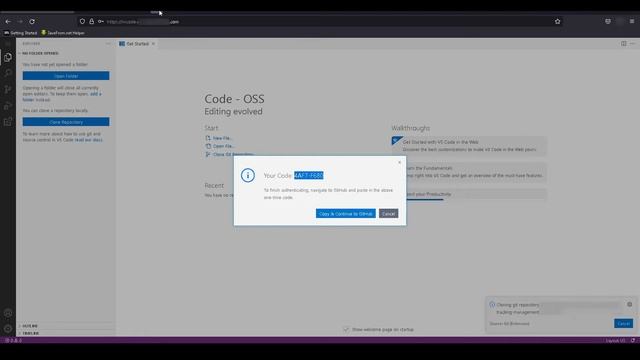The height and width of the screenshot is (360, 640).
Task: Click the info icon in the dialog
Action: [248, 176]
